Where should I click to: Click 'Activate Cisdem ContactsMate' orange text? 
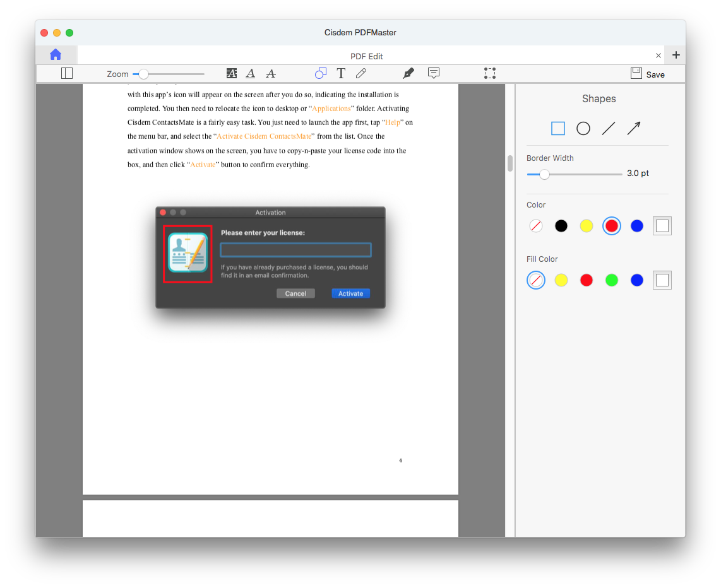coord(264,136)
